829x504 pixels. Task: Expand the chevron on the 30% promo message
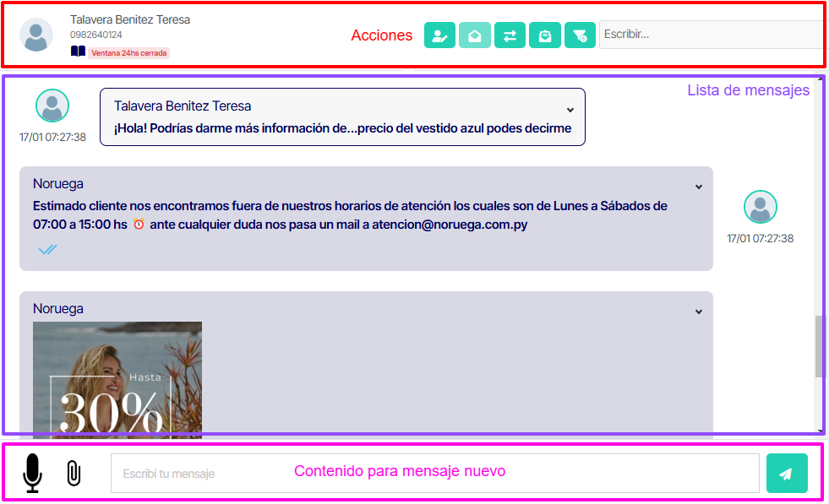[x=698, y=312]
